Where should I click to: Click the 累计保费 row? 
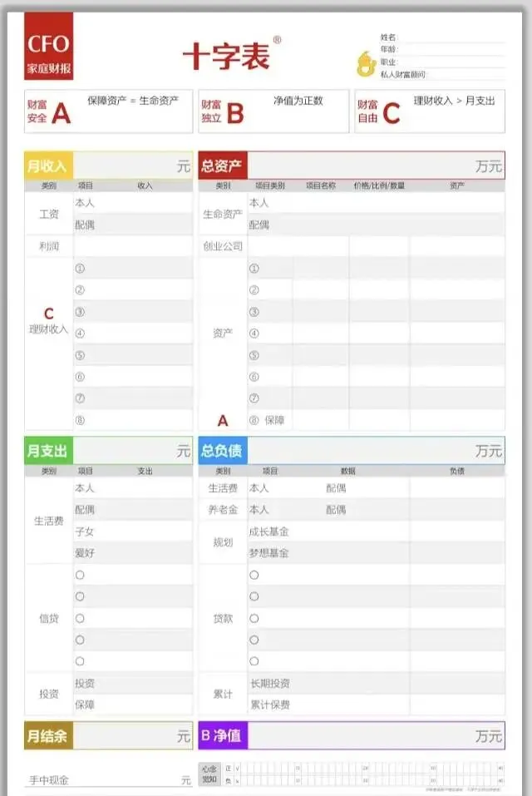pyautogui.click(x=376, y=705)
